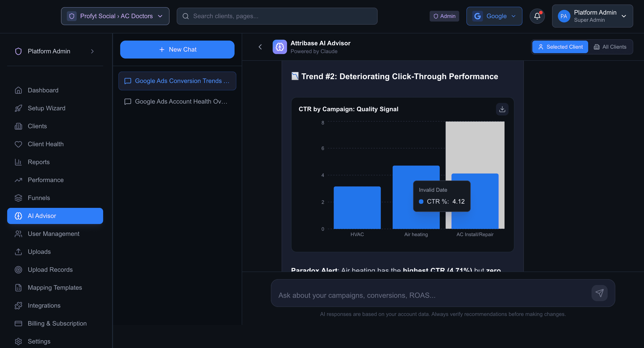
Task: Click the back arrow beside Attribase AI Advisor
Action: [260, 47]
